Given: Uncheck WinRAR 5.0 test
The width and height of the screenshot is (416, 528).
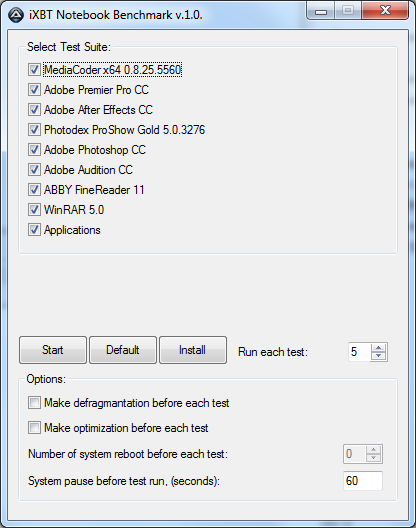Looking at the screenshot, I should point(34,210).
